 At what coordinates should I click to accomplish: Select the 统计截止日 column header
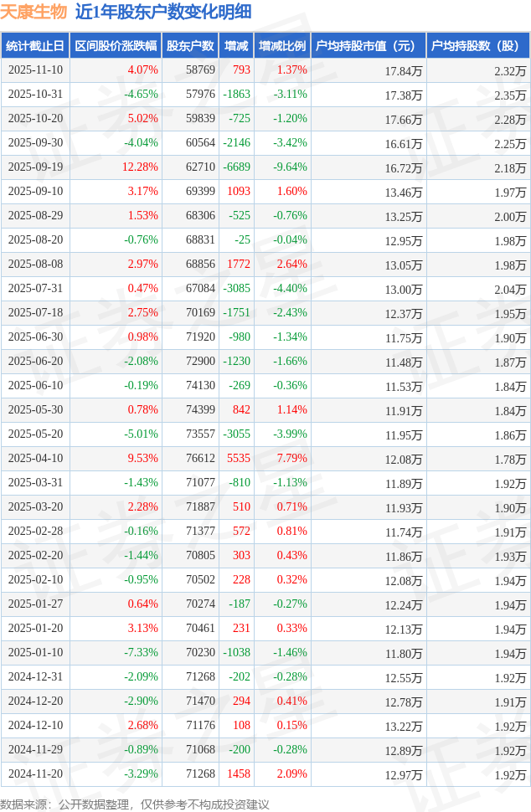[x=35, y=46]
